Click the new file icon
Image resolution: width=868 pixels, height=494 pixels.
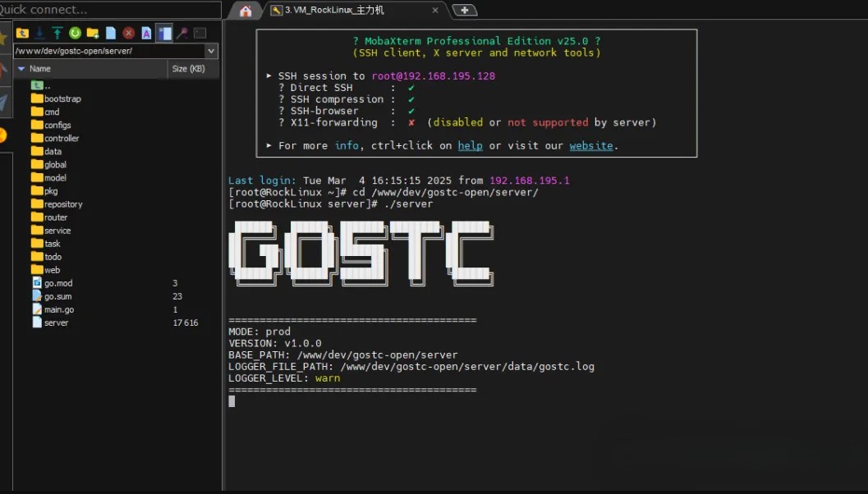[x=111, y=33]
